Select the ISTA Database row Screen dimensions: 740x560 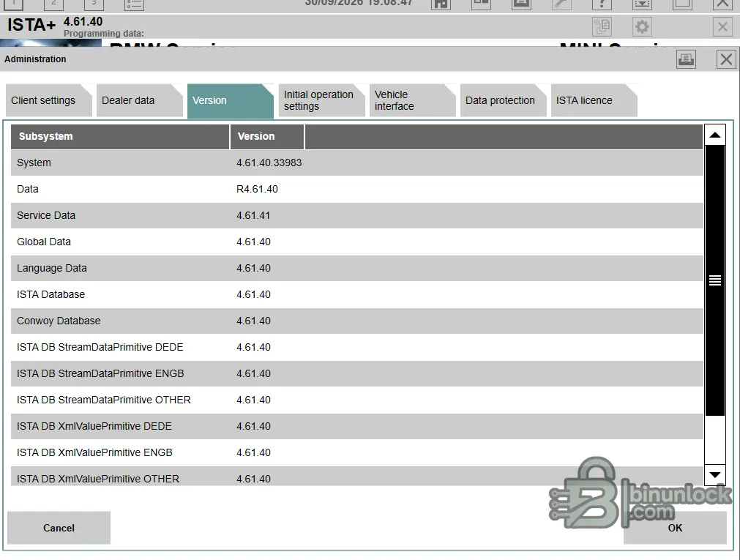[356, 294]
